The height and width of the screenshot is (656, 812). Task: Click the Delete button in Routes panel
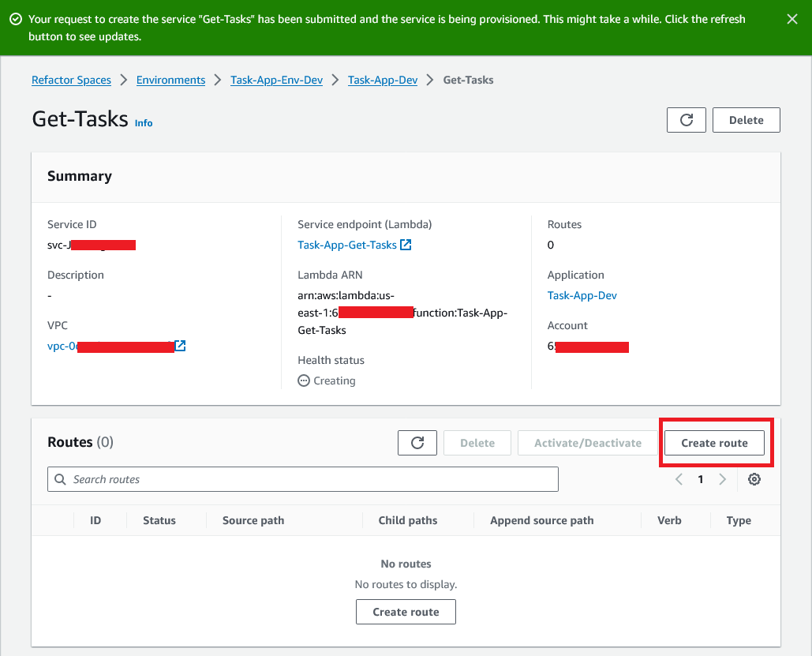[477, 443]
